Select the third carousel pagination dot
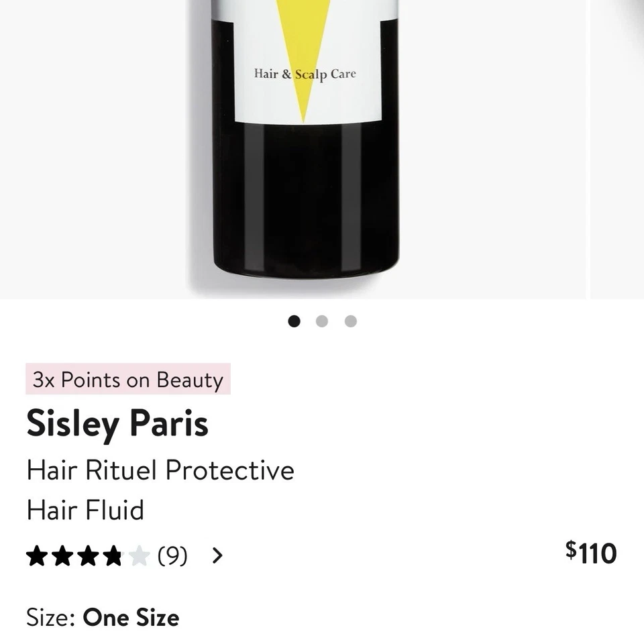644x644 pixels. coord(350,321)
